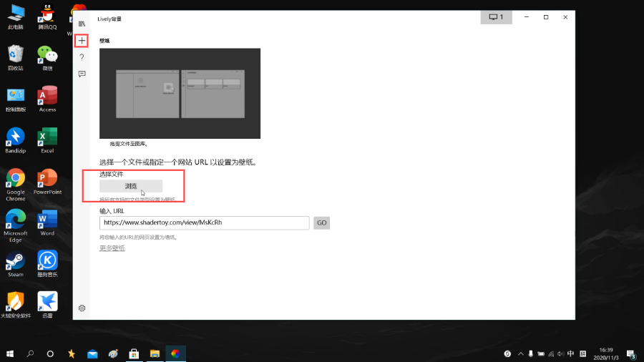The width and height of the screenshot is (644, 362).
Task: Select the Steam desktop shortcut
Action: 16,264
